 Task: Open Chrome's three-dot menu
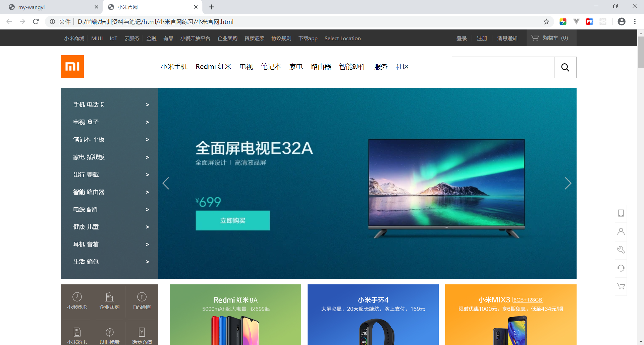pos(635,22)
